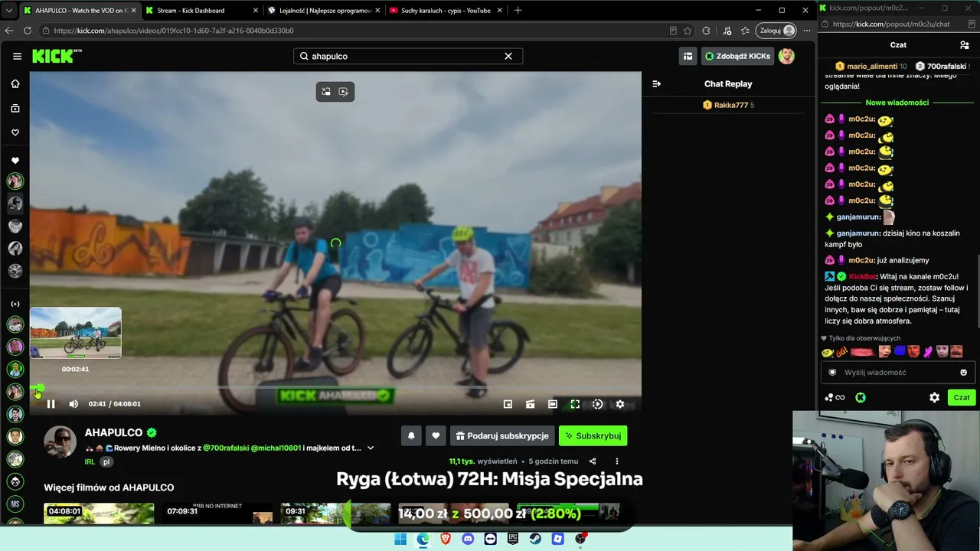Enter video fullscreen mode
Image resolution: width=980 pixels, height=551 pixels.
[x=575, y=404]
